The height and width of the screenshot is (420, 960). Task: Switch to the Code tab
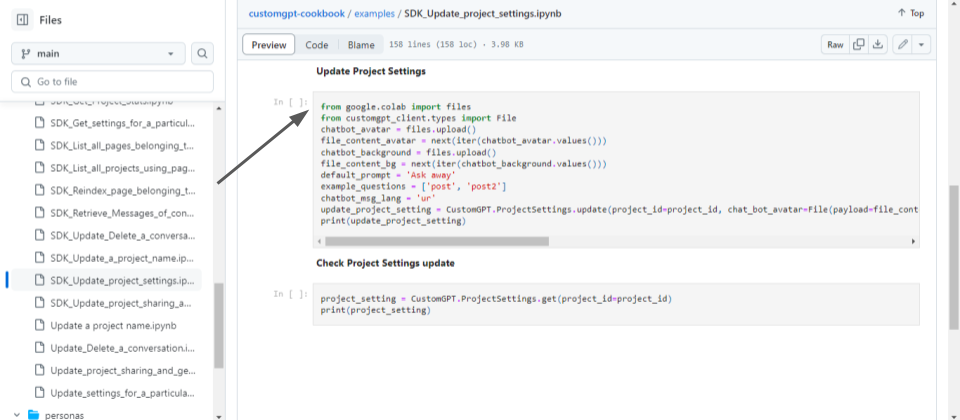tap(317, 45)
